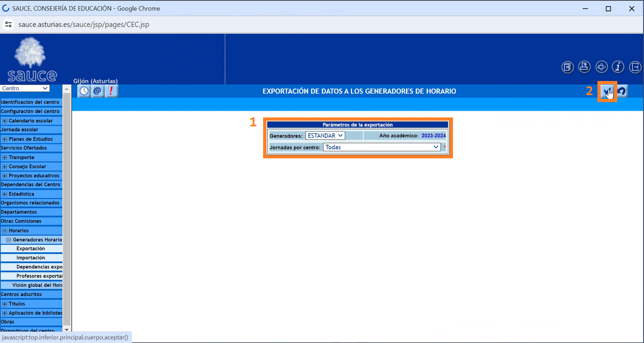Open Visión global del Hora item
The height and width of the screenshot is (343, 644).
37,285
